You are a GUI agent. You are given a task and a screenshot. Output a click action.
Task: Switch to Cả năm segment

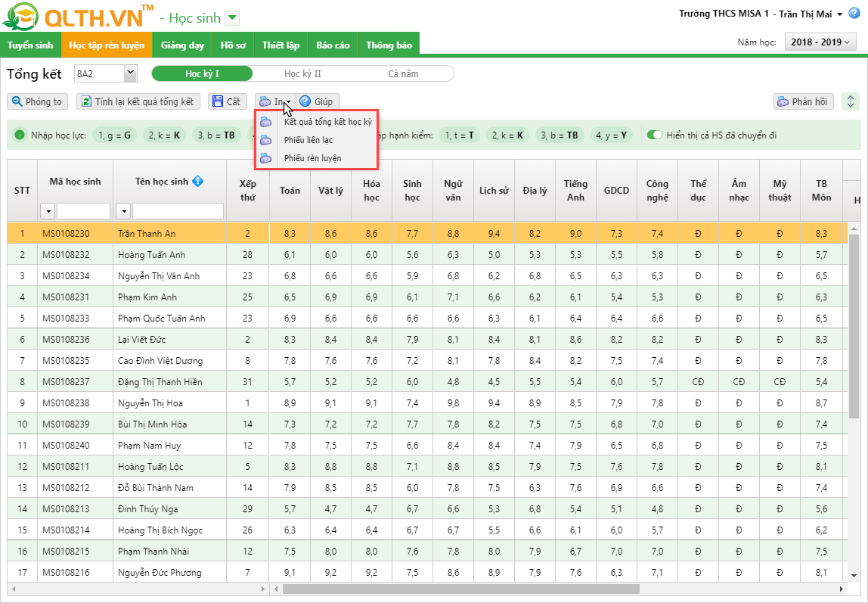[403, 73]
